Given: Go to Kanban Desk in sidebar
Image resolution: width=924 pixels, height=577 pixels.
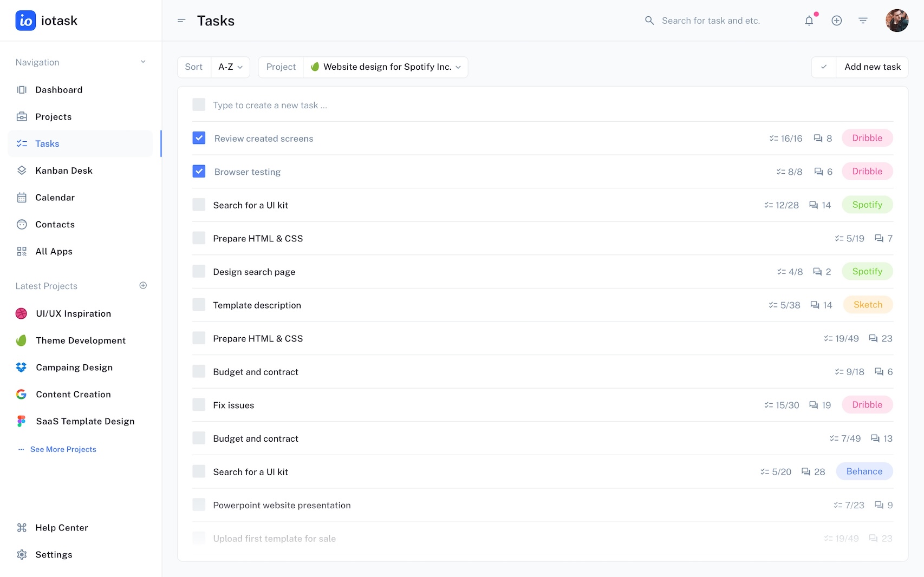Looking at the screenshot, I should [x=63, y=171].
